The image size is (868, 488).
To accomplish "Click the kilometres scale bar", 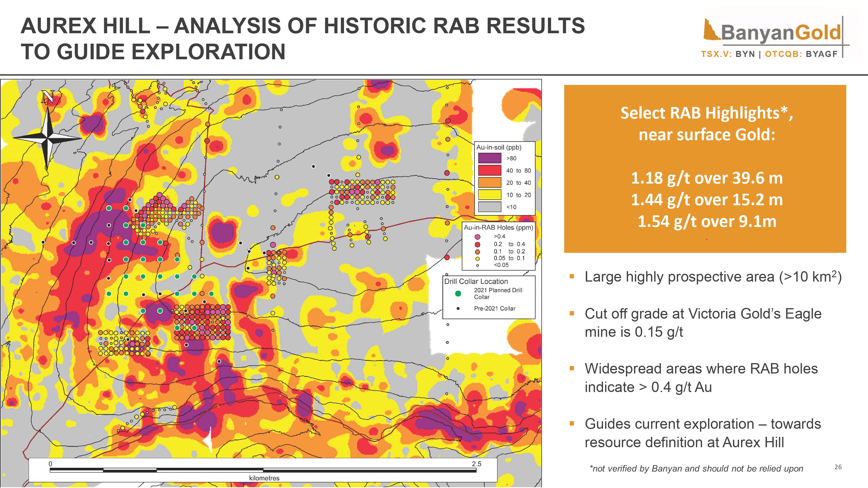I will click(x=263, y=470).
